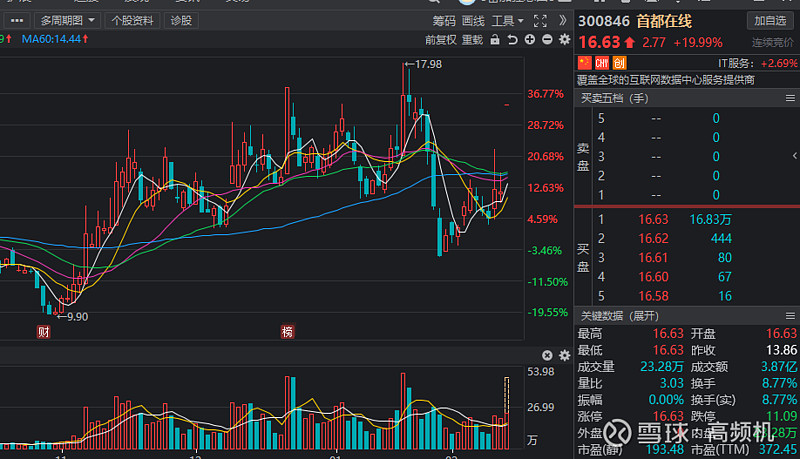The image size is (800, 459).
Task: Select the 筹码 chart option
Action: coord(444,21)
